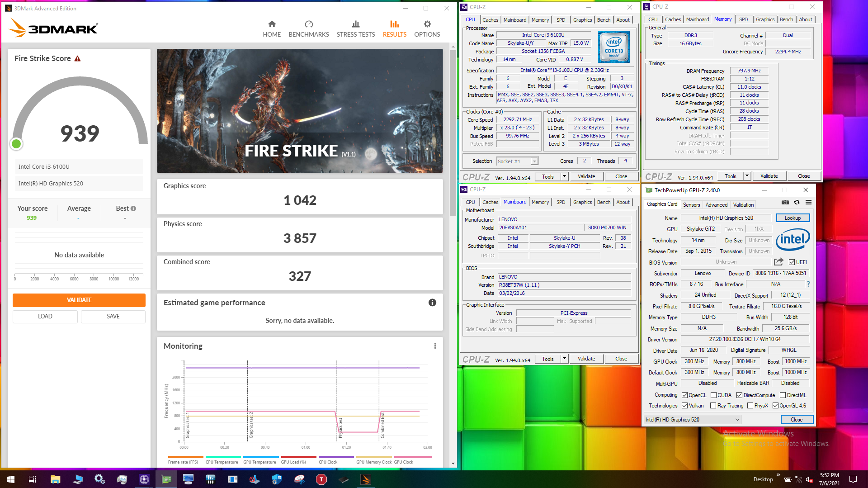Open File Explorer from the taskbar

(x=55, y=479)
